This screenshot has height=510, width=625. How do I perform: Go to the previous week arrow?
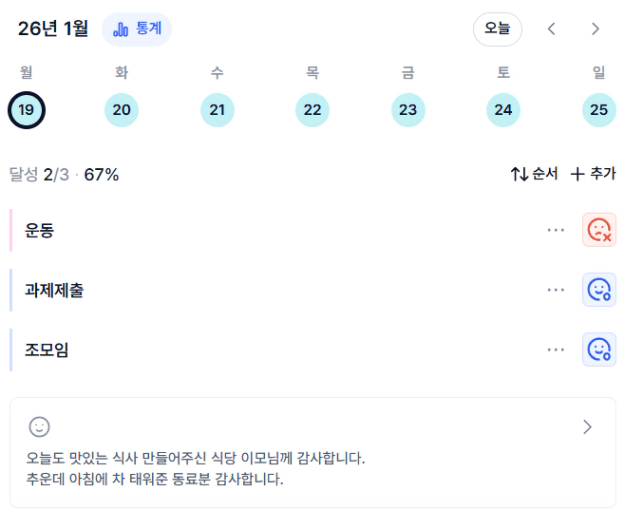pyautogui.click(x=551, y=29)
